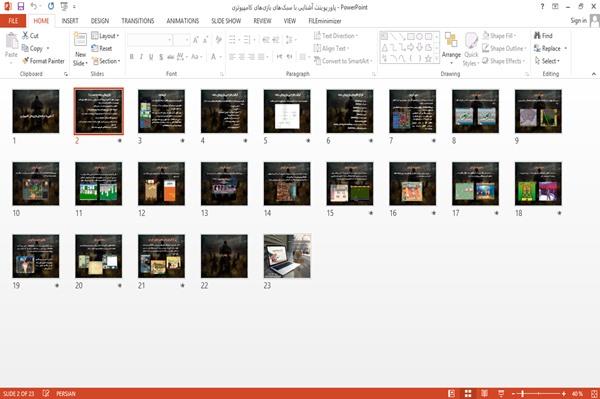Click Fit slide to window icon
600x399 pixels.
594,393
